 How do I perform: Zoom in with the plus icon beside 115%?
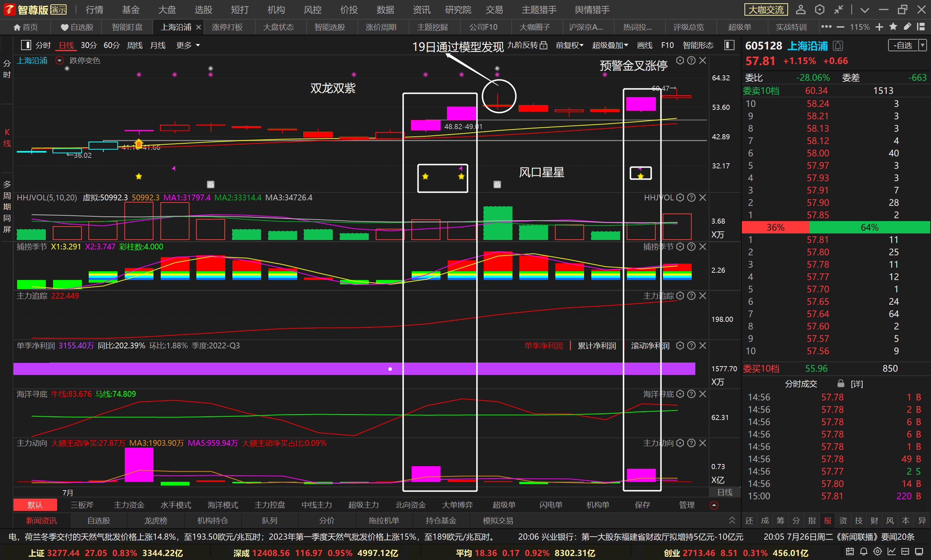click(879, 27)
